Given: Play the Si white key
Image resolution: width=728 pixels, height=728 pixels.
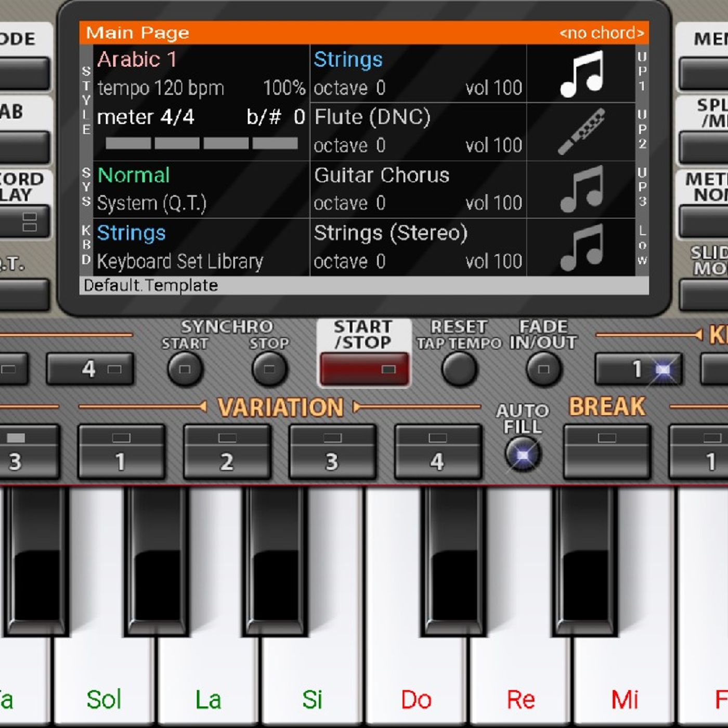Looking at the screenshot, I should click(312, 681).
